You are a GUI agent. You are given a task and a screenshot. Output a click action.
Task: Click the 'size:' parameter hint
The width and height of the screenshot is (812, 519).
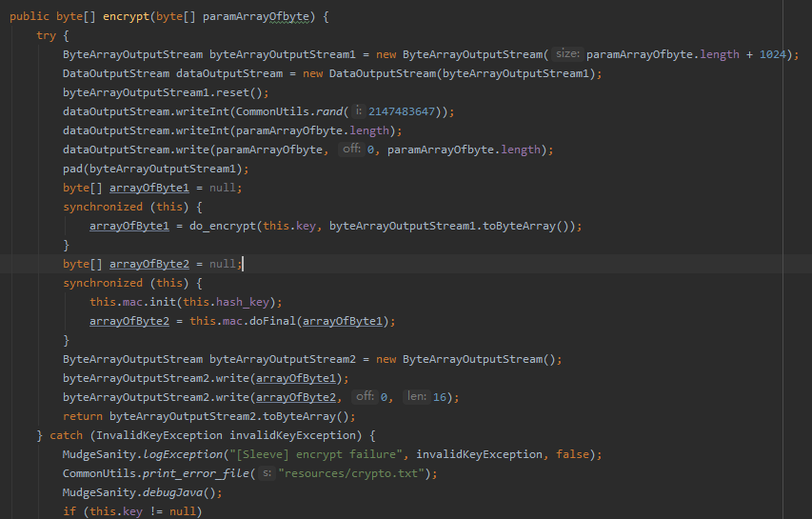pyautogui.click(x=567, y=54)
